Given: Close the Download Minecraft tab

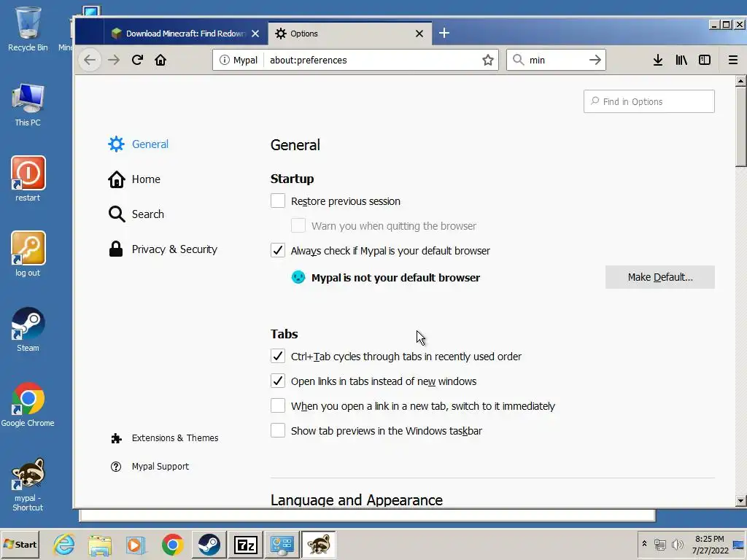Looking at the screenshot, I should tap(255, 34).
